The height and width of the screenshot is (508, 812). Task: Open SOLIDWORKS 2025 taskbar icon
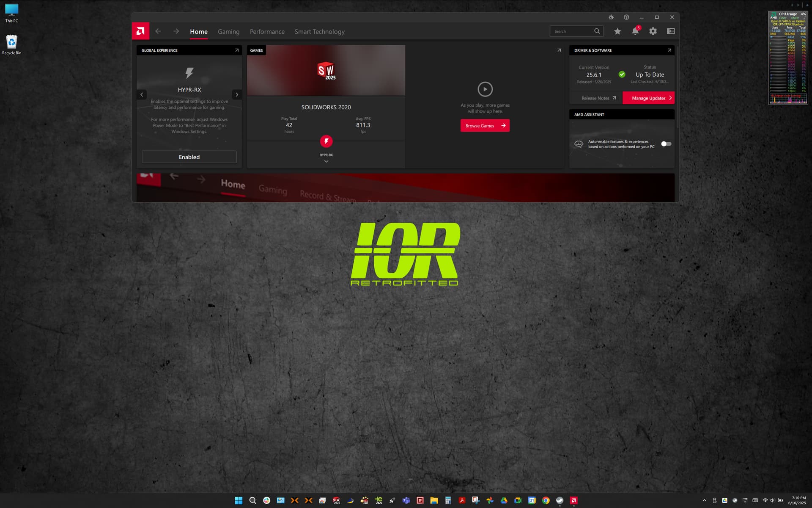(336, 500)
